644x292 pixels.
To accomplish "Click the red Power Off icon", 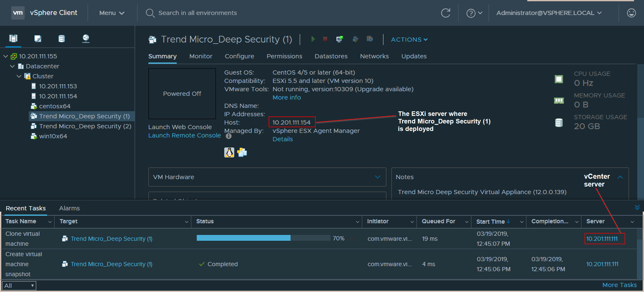I will coord(325,39).
